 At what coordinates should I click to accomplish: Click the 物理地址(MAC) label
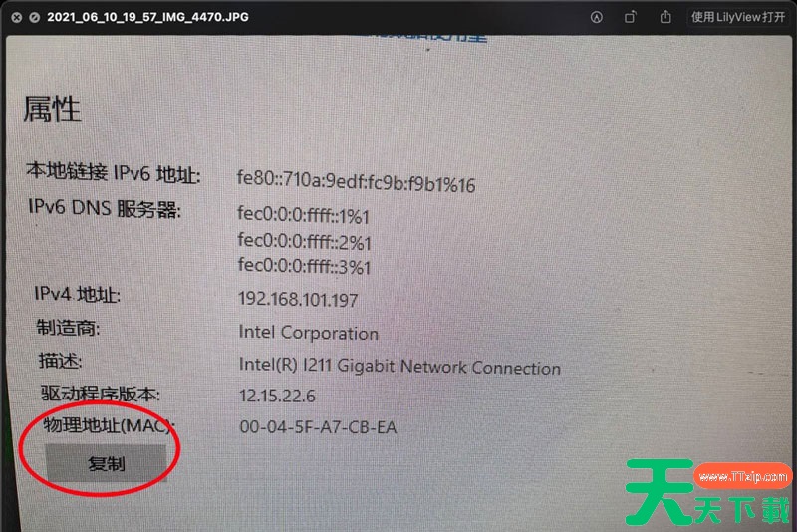(x=109, y=425)
